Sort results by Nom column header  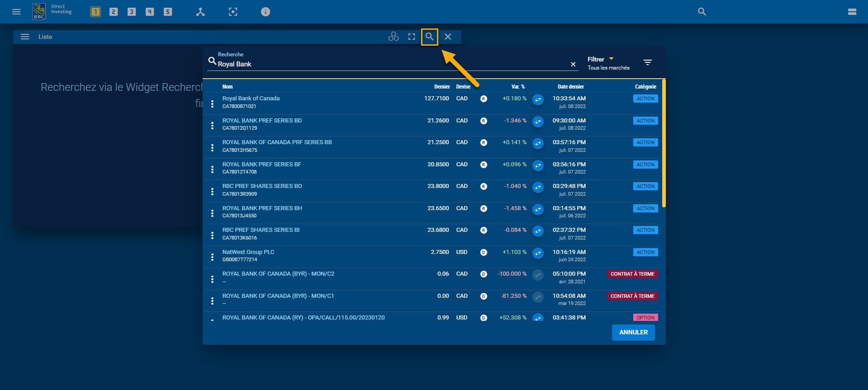point(228,87)
